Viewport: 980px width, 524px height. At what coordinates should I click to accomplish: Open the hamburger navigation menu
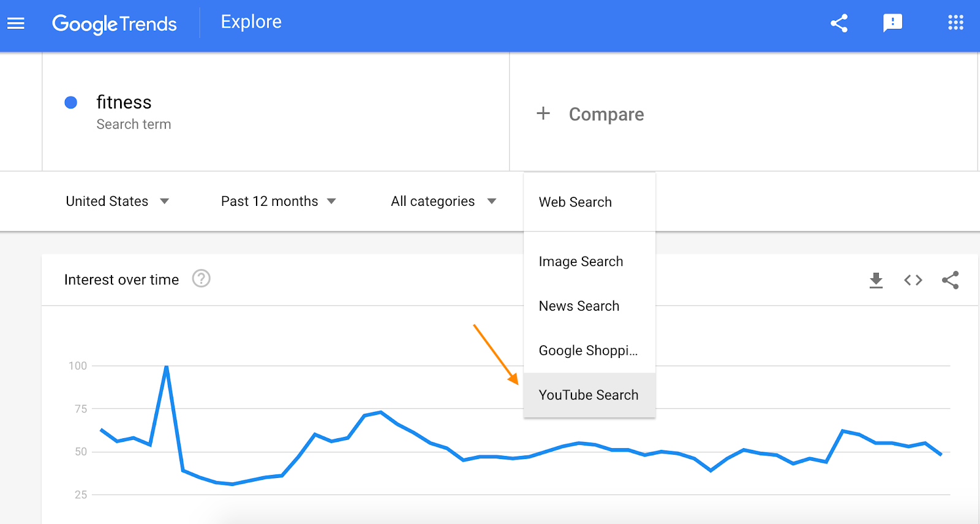[x=16, y=23]
